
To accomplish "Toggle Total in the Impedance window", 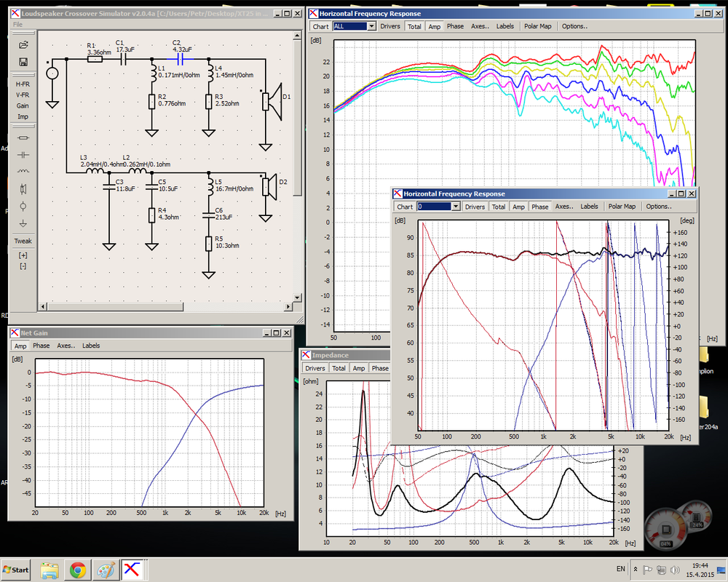I will [339, 368].
